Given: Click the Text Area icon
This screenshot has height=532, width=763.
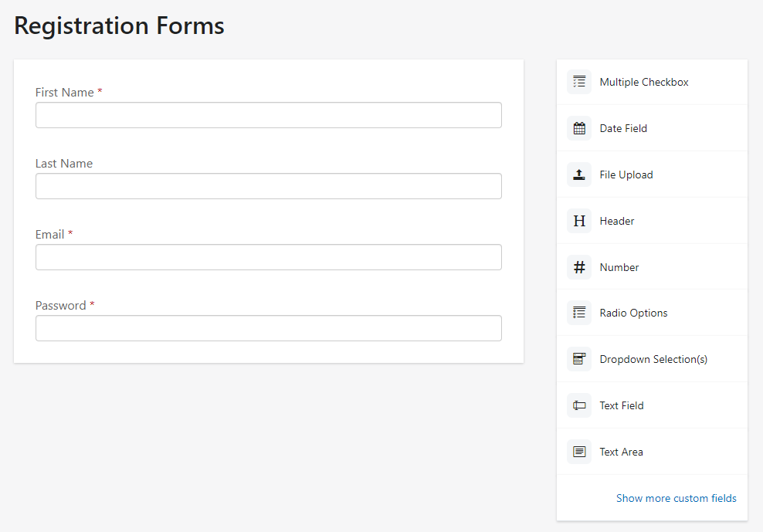Looking at the screenshot, I should [x=579, y=452].
